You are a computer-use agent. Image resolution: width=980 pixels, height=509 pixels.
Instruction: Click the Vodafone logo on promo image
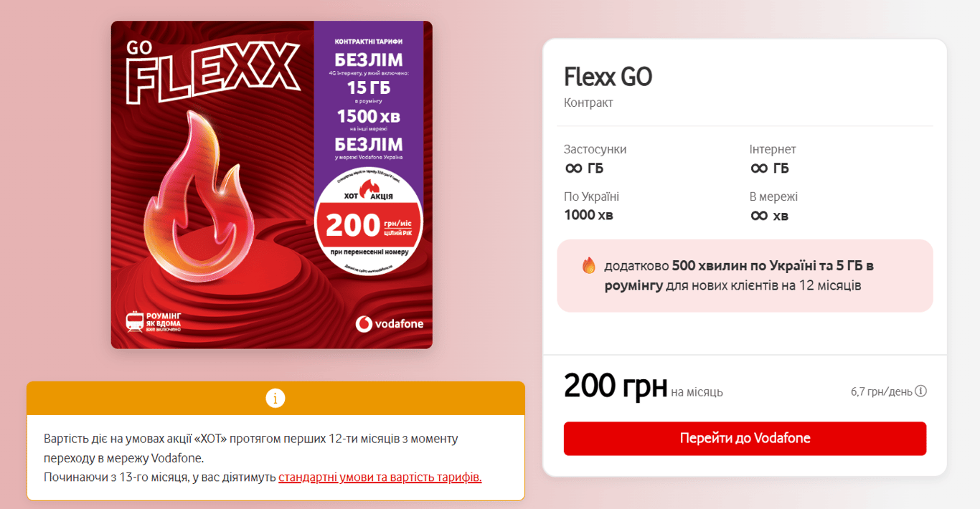click(390, 324)
